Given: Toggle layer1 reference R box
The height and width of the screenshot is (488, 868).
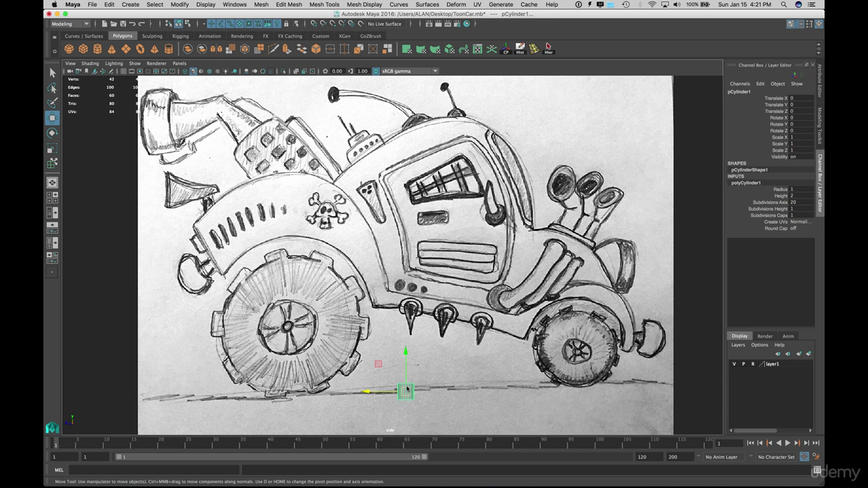Looking at the screenshot, I should click(x=753, y=364).
